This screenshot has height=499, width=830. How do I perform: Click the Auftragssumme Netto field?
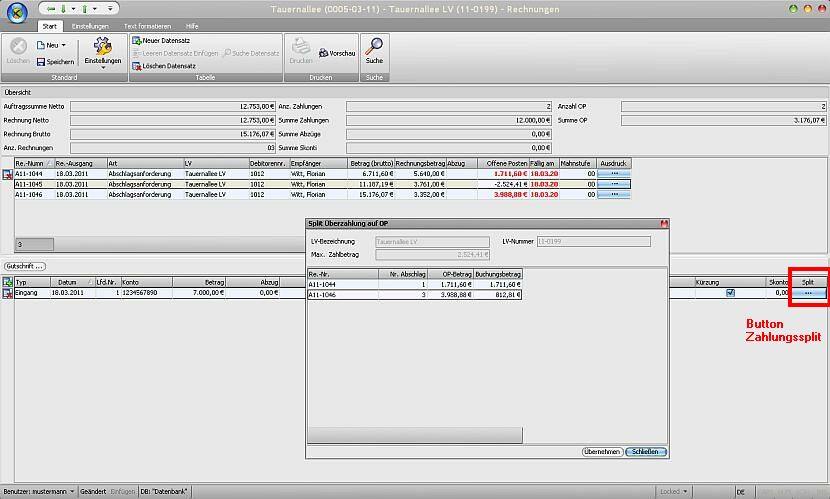click(173, 106)
